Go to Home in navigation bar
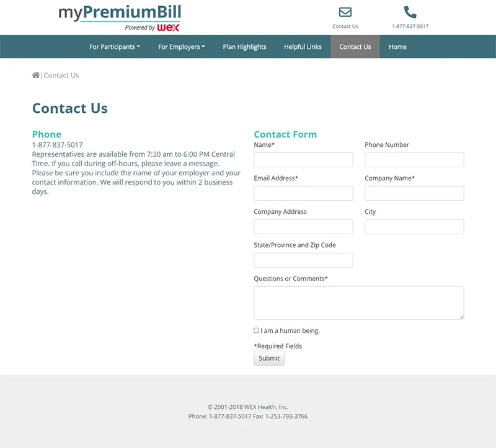Image resolution: width=496 pixels, height=448 pixels. click(397, 47)
